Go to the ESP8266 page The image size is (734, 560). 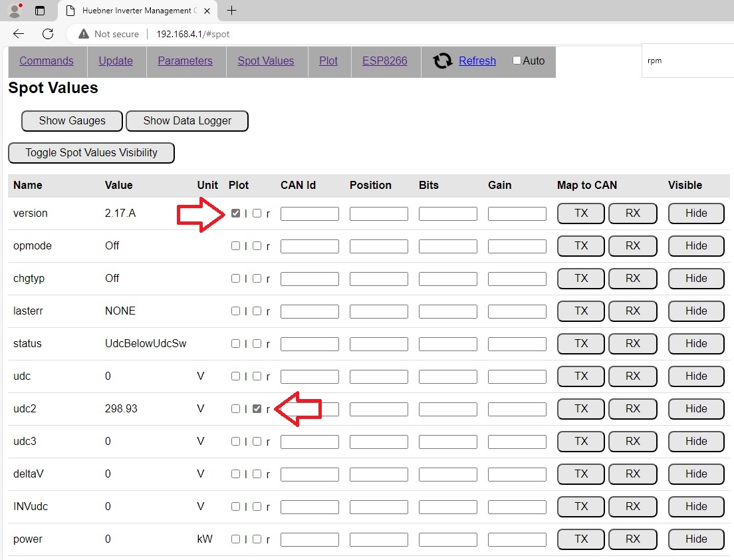point(384,61)
